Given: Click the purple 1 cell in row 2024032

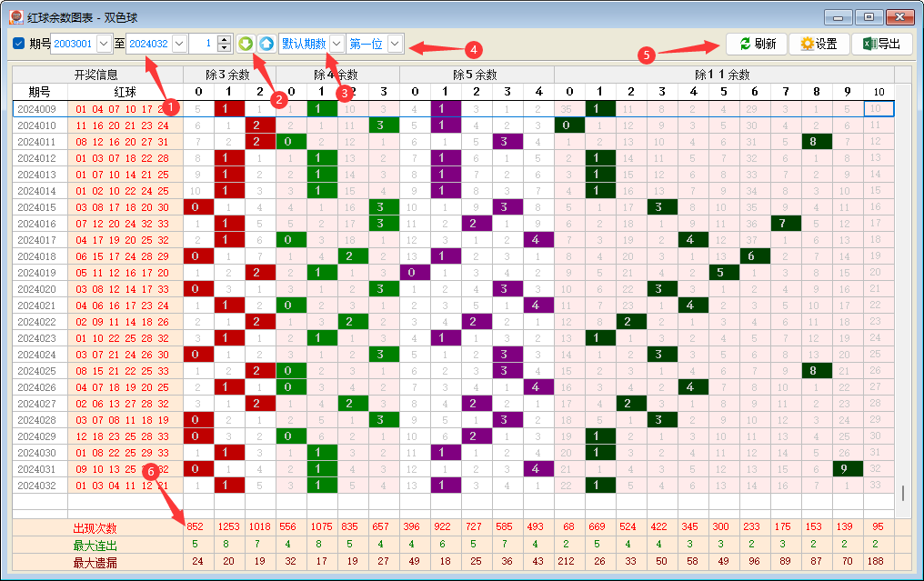Looking at the screenshot, I should click(x=446, y=486).
